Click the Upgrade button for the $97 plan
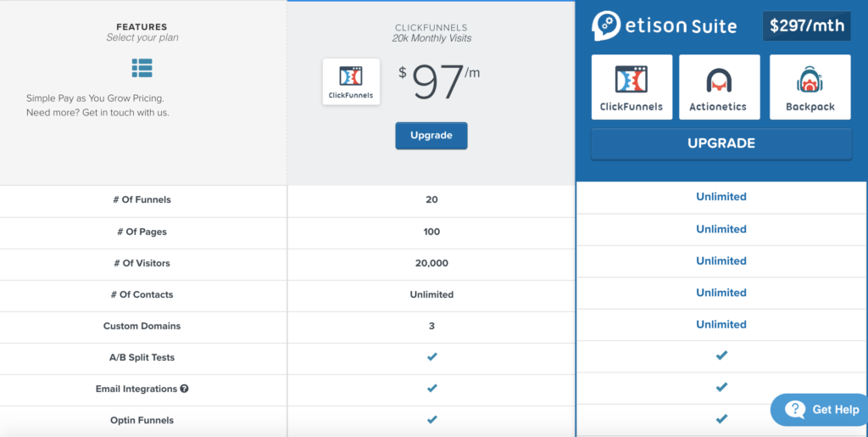Viewport: 868px width, 437px height. click(431, 136)
